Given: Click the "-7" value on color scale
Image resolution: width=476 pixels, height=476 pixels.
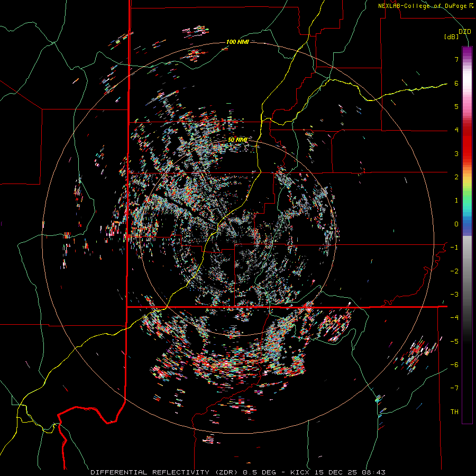Looking at the screenshot, I should point(454,388).
